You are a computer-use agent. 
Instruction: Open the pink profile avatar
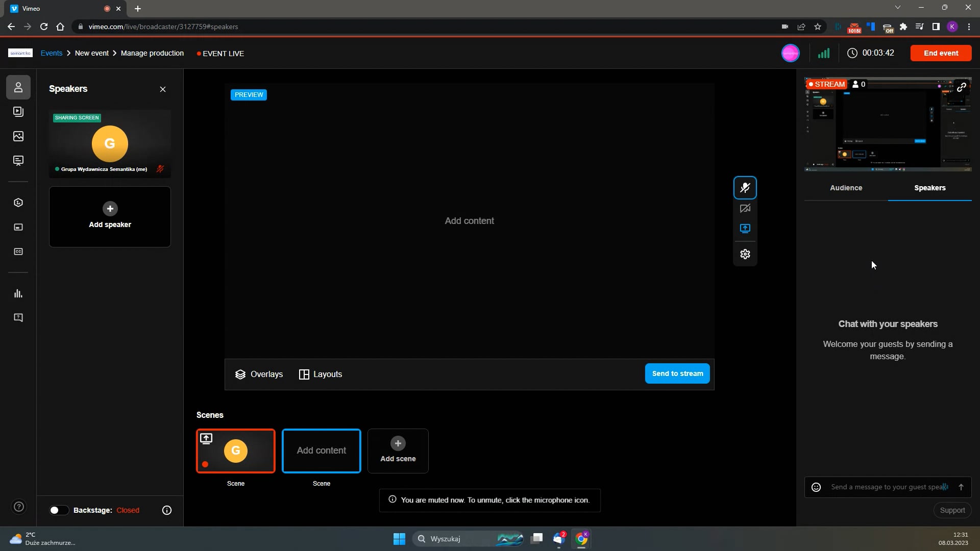[790, 53]
